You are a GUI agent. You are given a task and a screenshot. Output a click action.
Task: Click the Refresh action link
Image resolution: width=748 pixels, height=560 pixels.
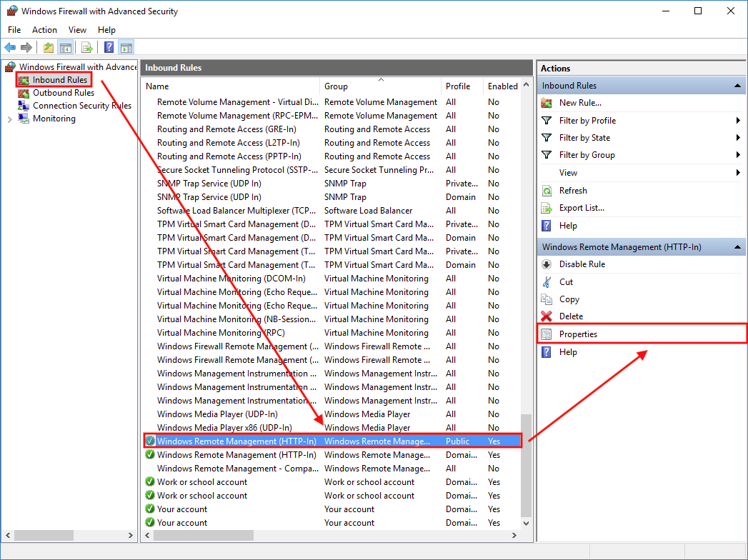point(573,191)
